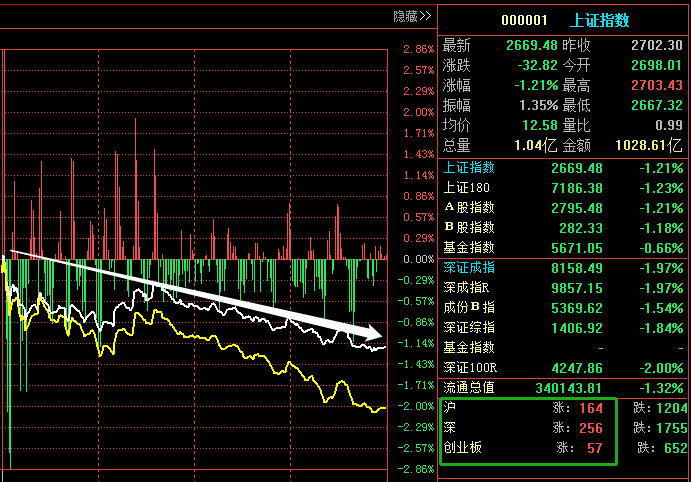
Task: Click the 总量 value 1.04亿
Action: click(536, 145)
